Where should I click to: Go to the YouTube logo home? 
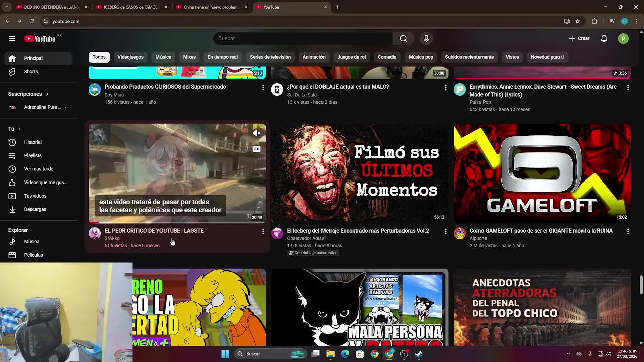click(40, 39)
